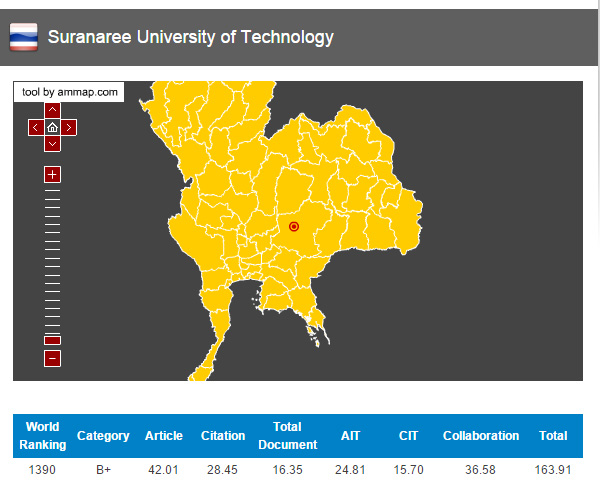Click the Article column header

coord(164,436)
